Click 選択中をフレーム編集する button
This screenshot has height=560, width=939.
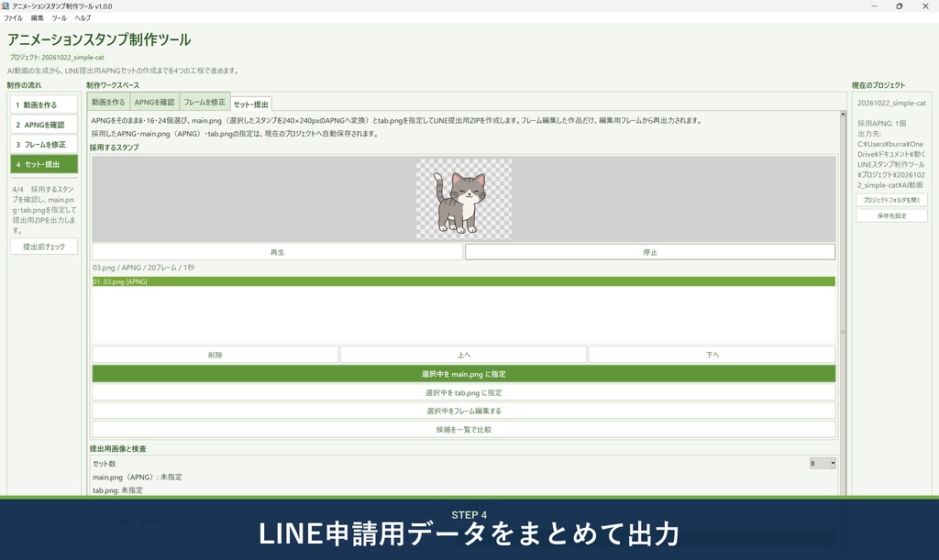coord(463,411)
